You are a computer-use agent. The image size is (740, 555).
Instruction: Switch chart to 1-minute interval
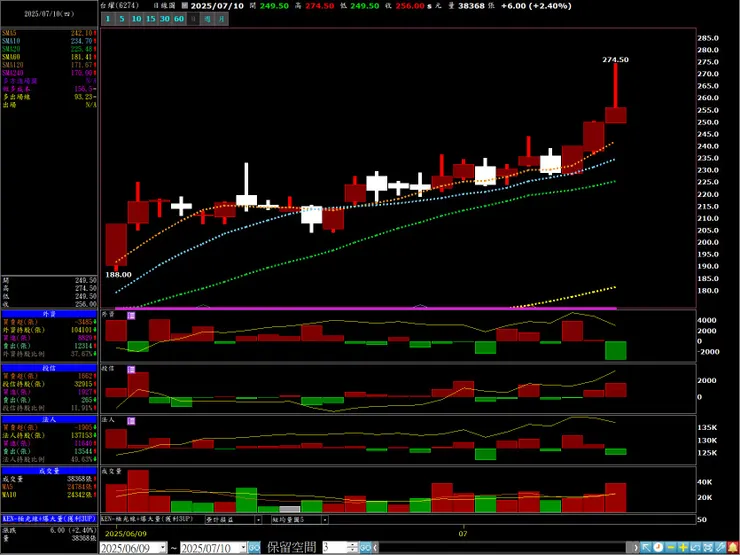[x=108, y=19]
